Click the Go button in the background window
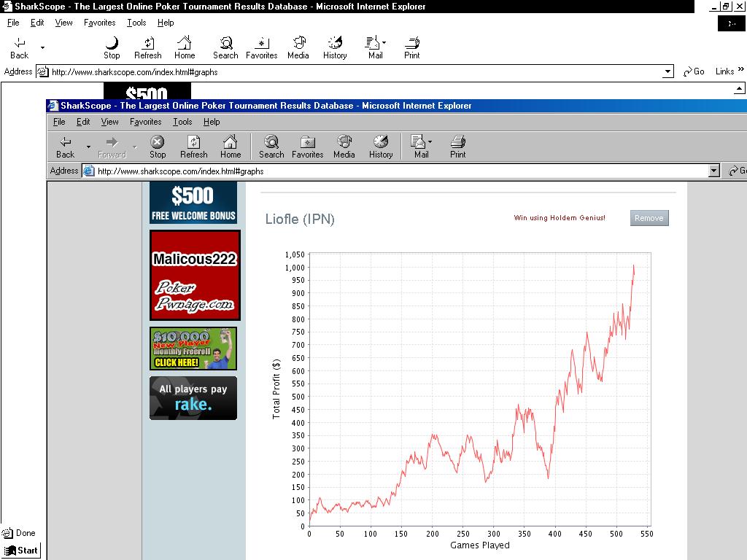The height and width of the screenshot is (560, 747). [x=694, y=71]
